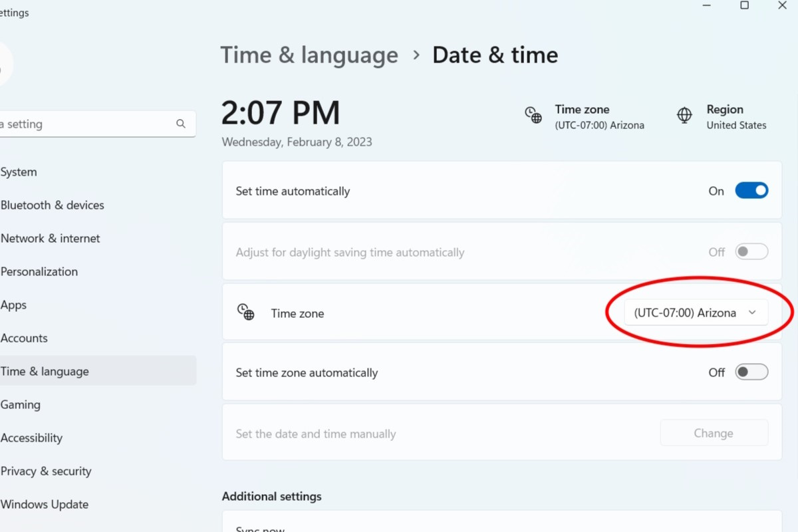Close the Settings window
798x532 pixels.
click(x=782, y=5)
